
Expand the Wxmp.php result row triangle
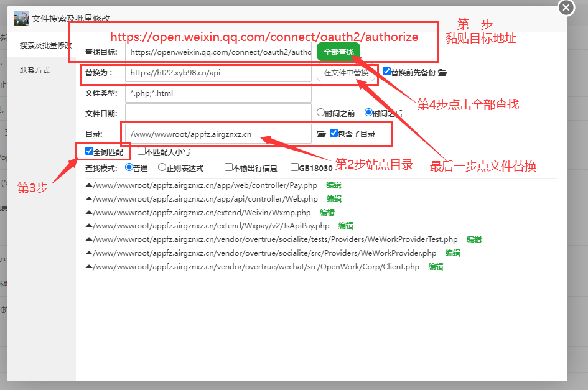(x=89, y=212)
